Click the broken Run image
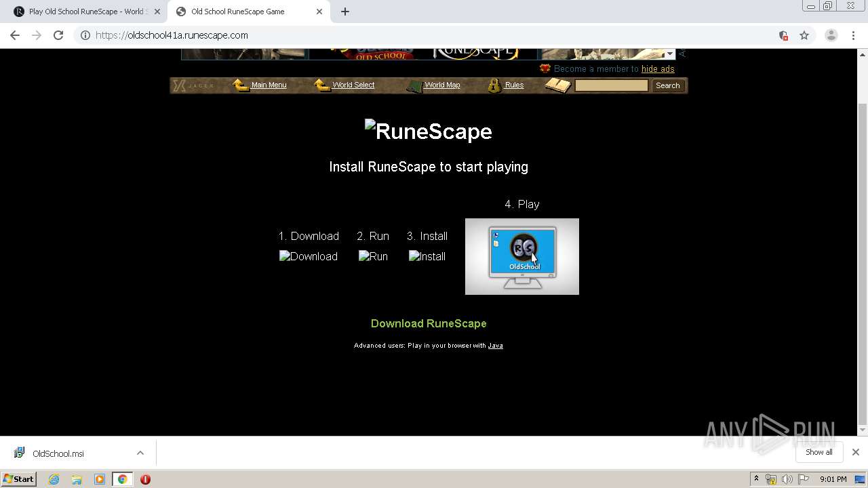Viewport: 868px width, 488px height. [x=373, y=256]
